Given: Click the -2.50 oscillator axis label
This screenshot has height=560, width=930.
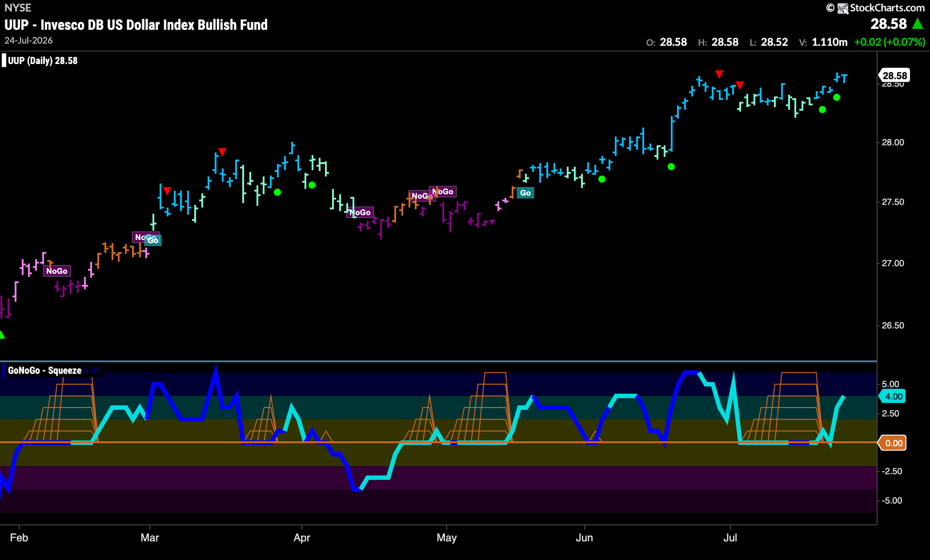Looking at the screenshot, I should [892, 471].
